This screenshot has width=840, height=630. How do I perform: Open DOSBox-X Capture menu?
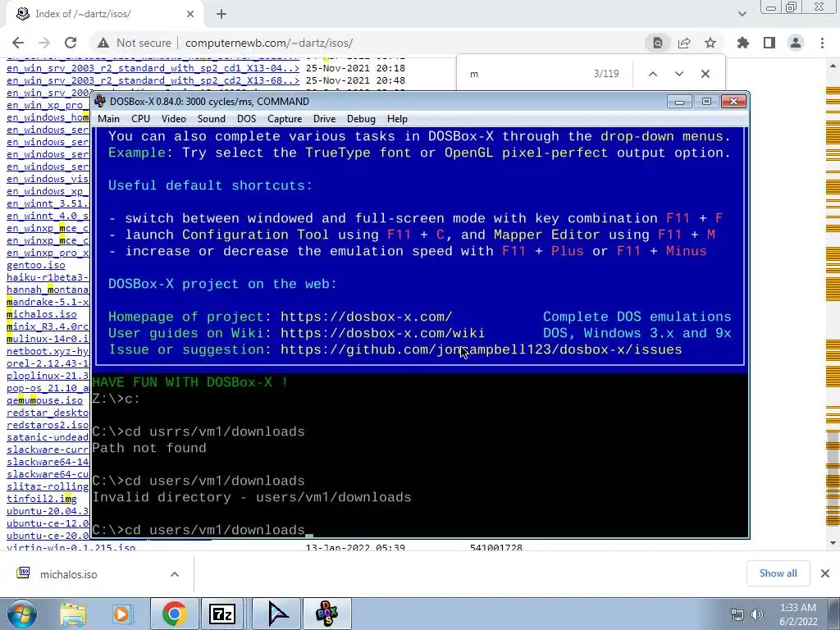285,119
